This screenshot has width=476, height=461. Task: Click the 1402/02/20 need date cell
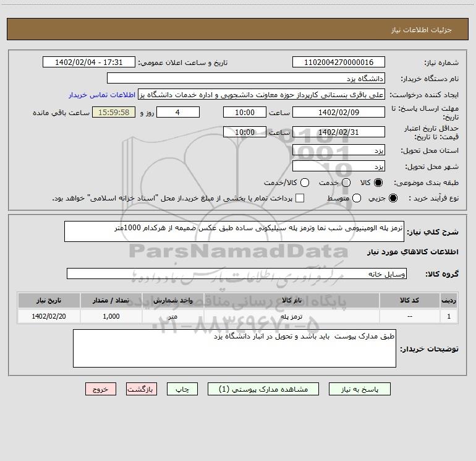click(x=49, y=316)
